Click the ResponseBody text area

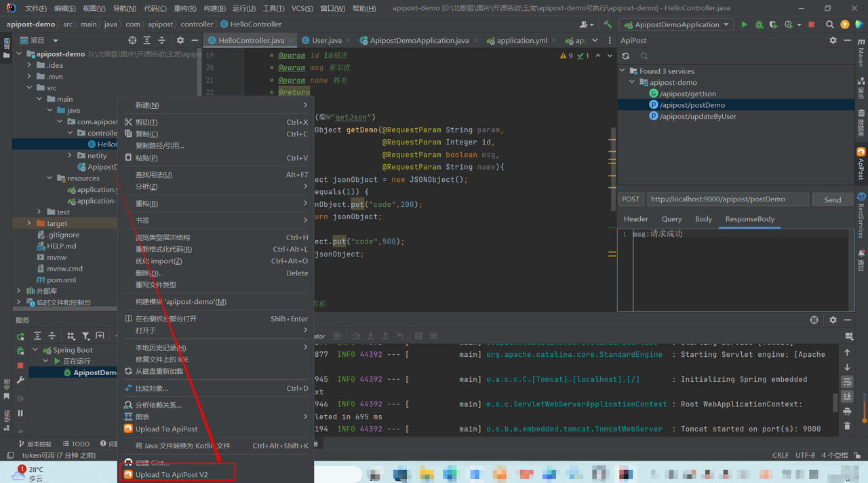coord(736,270)
